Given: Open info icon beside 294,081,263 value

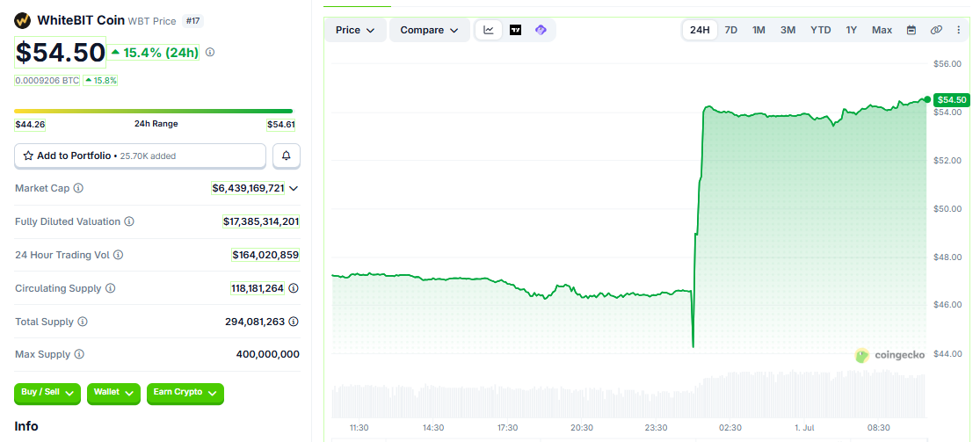Looking at the screenshot, I should pyautogui.click(x=294, y=322).
